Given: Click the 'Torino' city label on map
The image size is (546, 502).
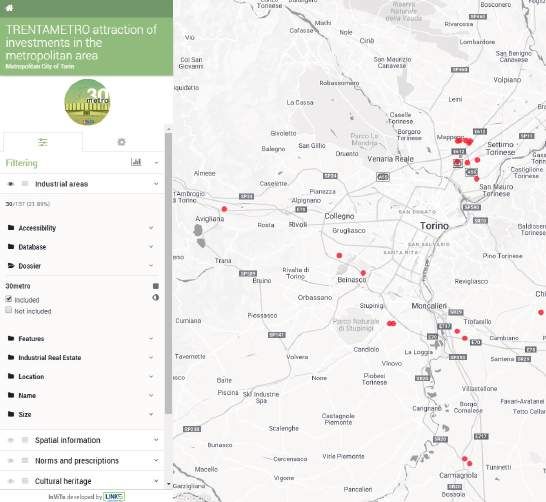Looking at the screenshot, I should (x=434, y=226).
